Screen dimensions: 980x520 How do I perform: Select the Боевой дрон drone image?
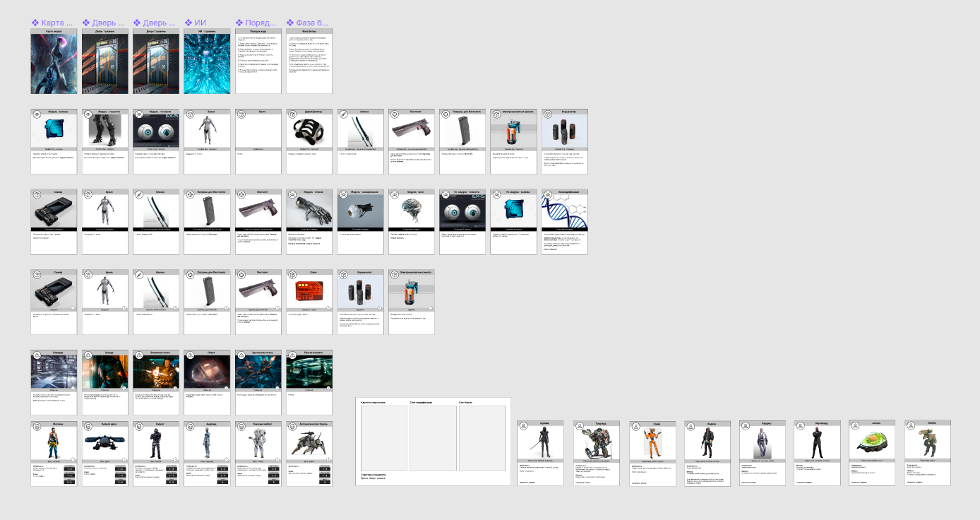coord(105,443)
